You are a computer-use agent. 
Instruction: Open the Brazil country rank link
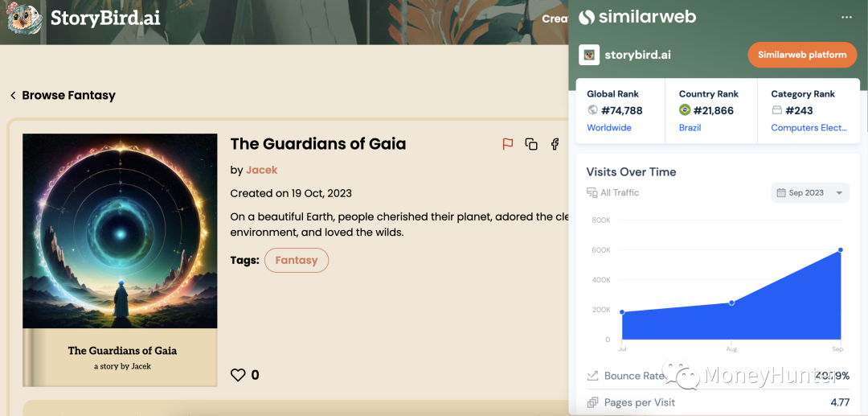click(690, 128)
